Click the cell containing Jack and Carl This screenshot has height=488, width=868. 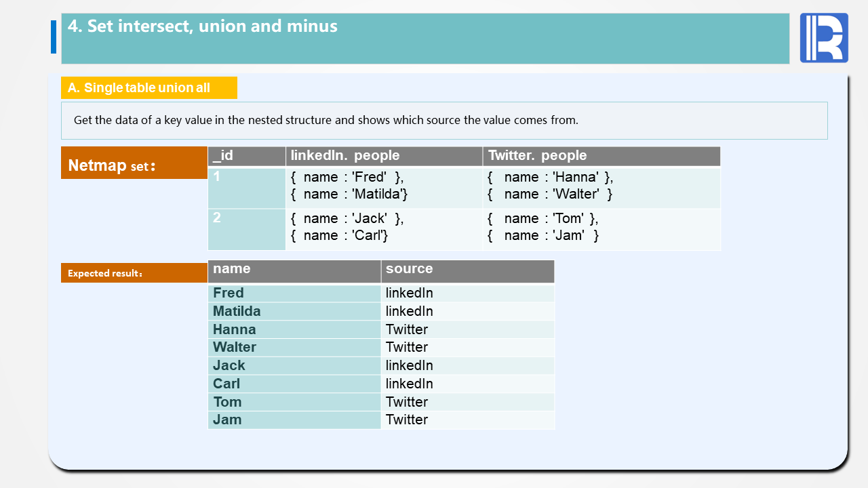[383, 228]
